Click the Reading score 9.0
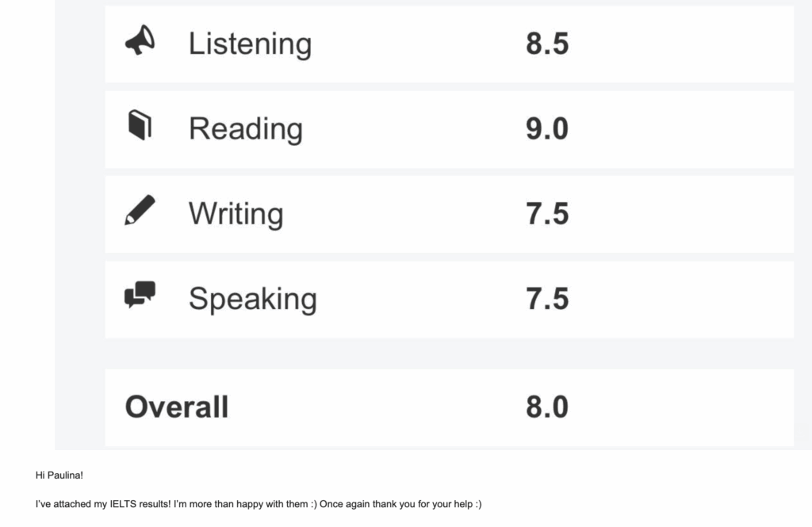The image size is (812, 527). [x=547, y=128]
